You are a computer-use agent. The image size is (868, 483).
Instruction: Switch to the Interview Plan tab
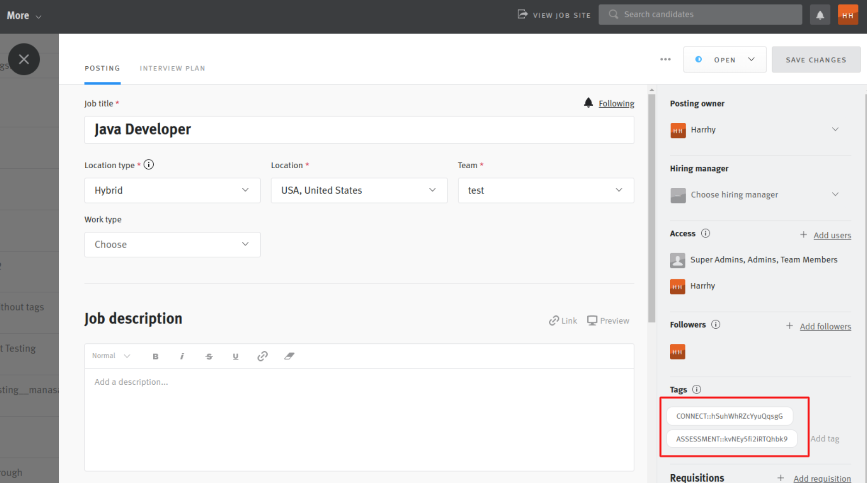pos(172,68)
